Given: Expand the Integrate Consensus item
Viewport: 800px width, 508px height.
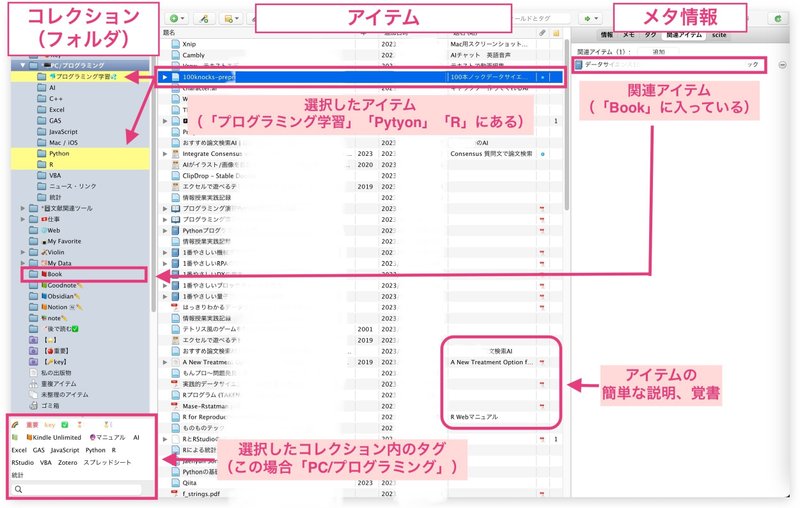Looking at the screenshot, I should click(x=165, y=154).
